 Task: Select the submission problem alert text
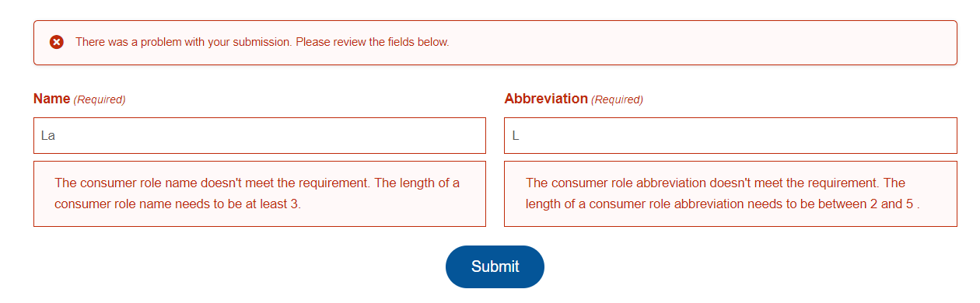[x=262, y=42]
